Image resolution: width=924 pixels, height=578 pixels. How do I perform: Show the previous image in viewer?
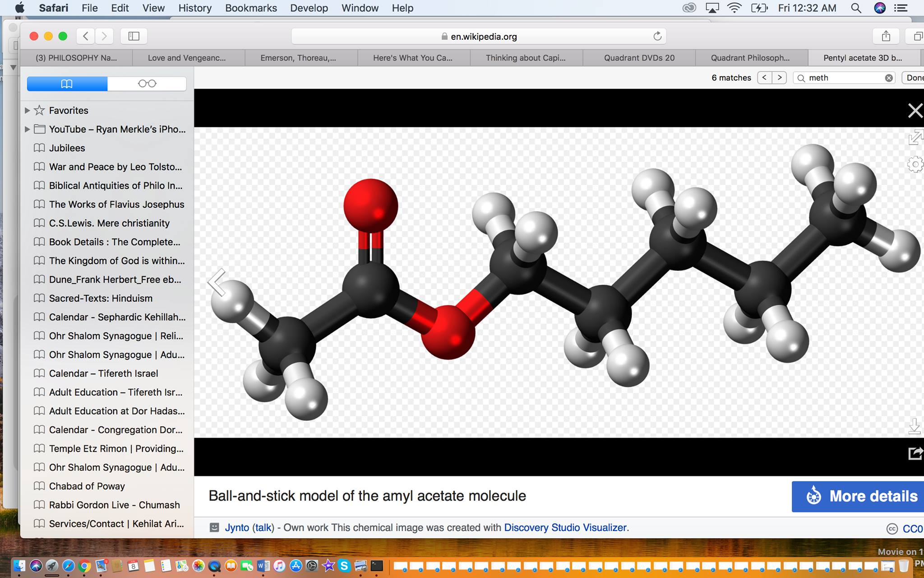pos(217,282)
